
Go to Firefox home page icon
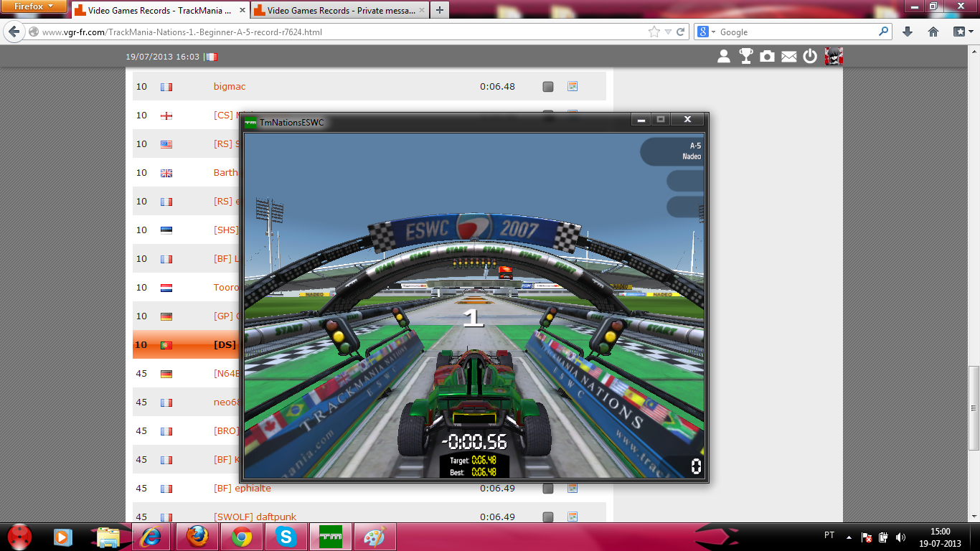[933, 32]
